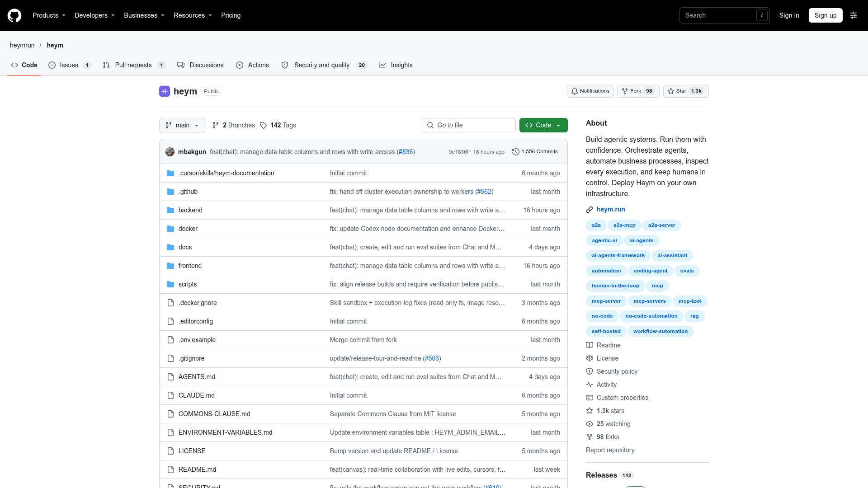Click the Sign in link
The image size is (868, 488).
[x=789, y=15]
